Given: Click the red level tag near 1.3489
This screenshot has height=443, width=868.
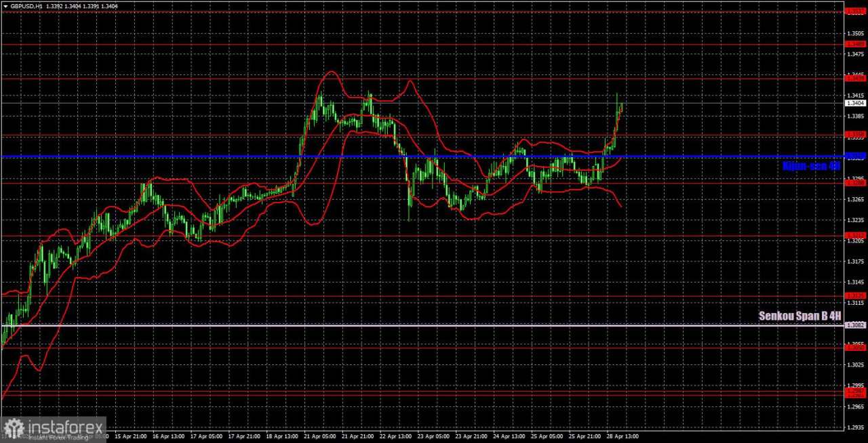Looking at the screenshot, I should point(855,44).
